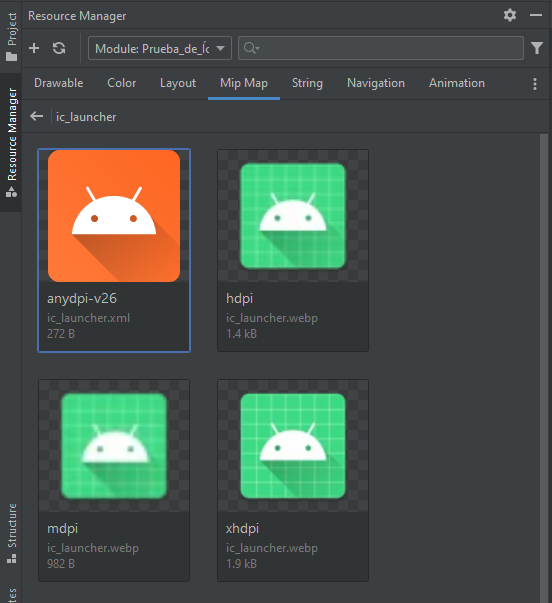Switch to the String tab
Image resolution: width=552 pixels, height=603 pixels.
[x=307, y=83]
